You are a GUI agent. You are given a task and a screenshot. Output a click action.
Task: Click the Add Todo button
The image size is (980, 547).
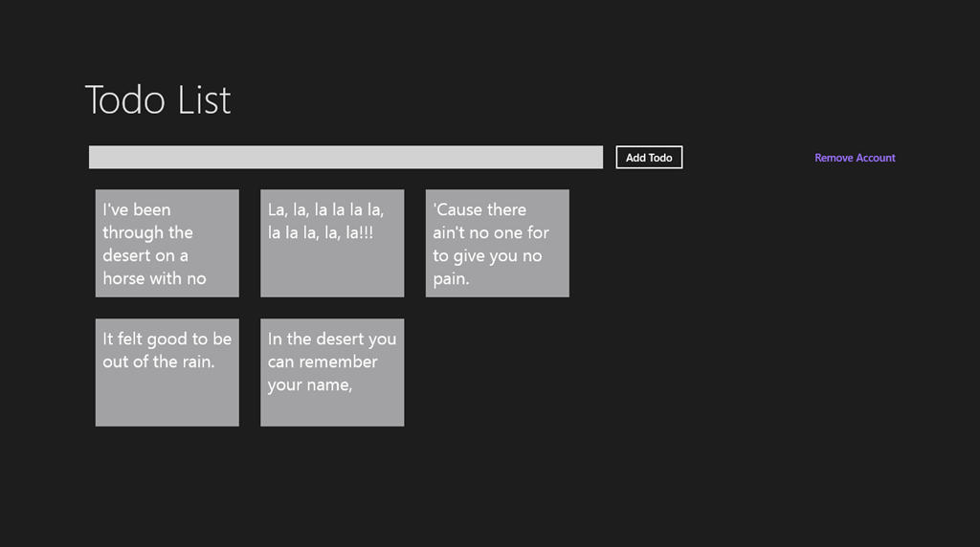(649, 158)
